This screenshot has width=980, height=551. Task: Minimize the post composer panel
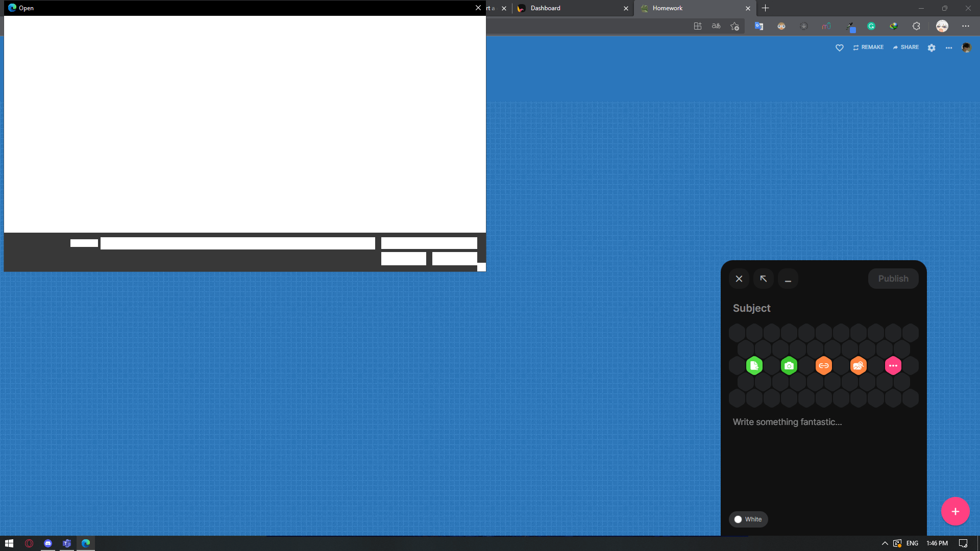(x=788, y=279)
